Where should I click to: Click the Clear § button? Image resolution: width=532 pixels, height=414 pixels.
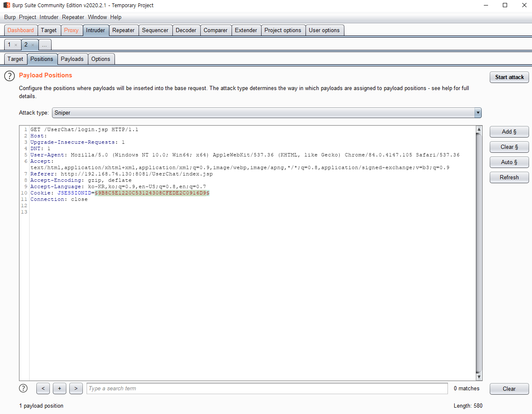(509, 147)
